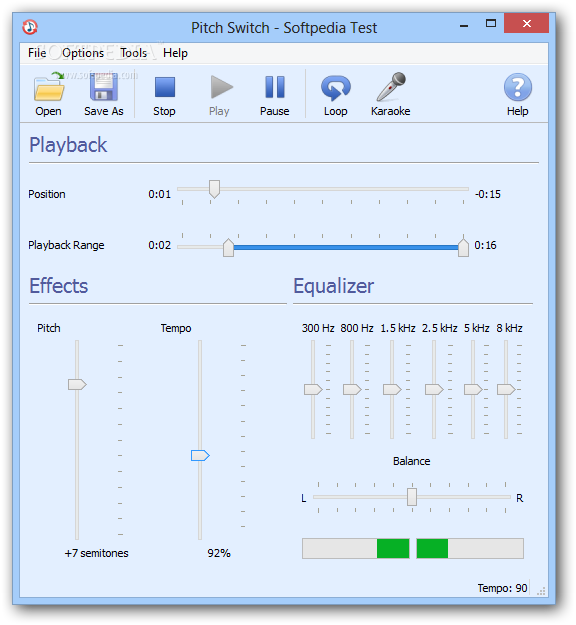Click the Position slider thumb
576x625 pixels.
[214, 189]
